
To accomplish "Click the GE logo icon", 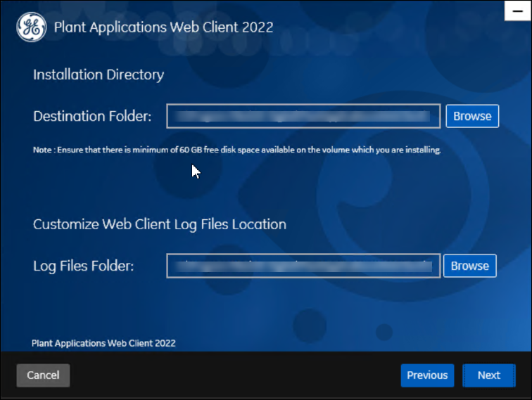I will coord(31,27).
